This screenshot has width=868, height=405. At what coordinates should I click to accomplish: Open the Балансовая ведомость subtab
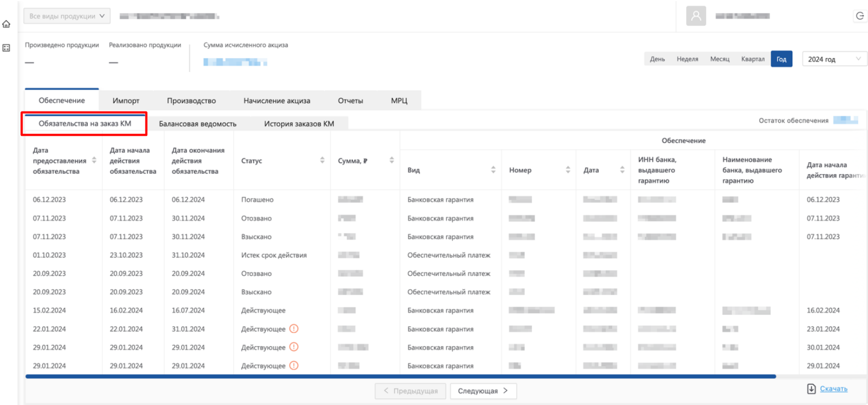tap(198, 124)
